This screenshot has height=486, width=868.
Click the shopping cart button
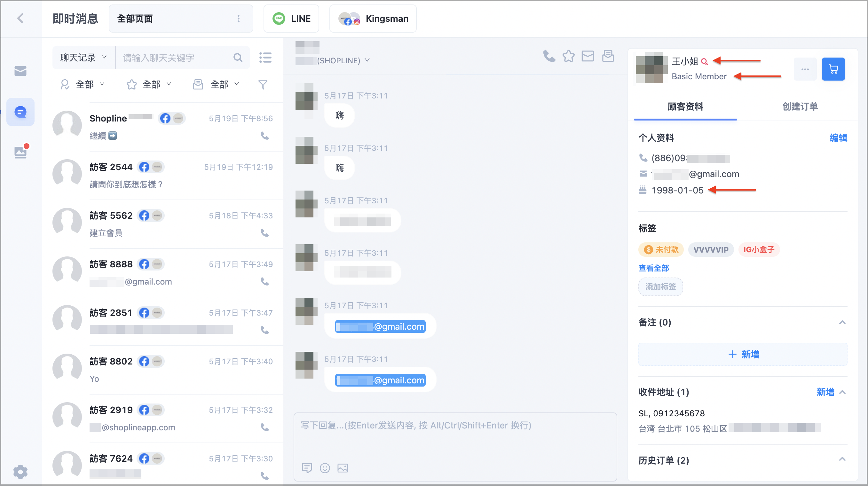833,69
